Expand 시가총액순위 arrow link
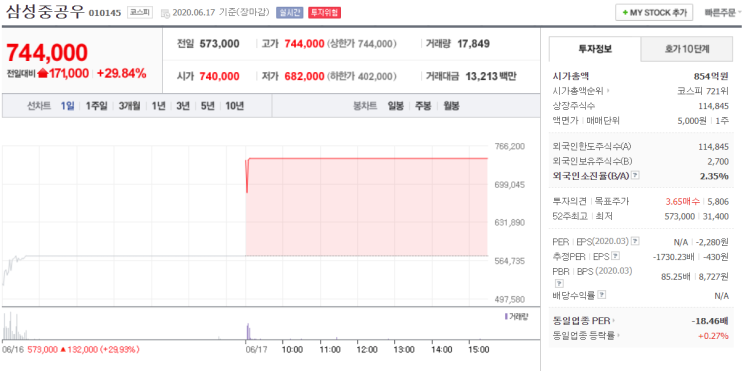The width and height of the screenshot is (743, 371). pos(607,91)
